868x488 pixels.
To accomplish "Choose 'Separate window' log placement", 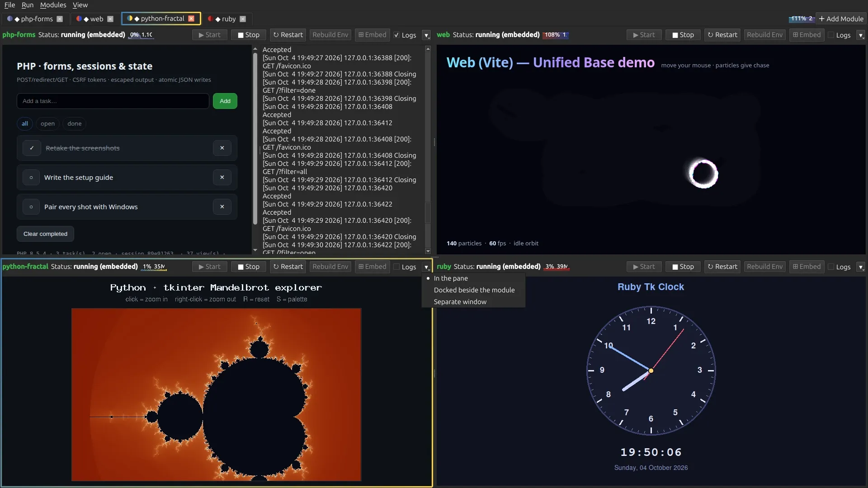I will point(473,302).
